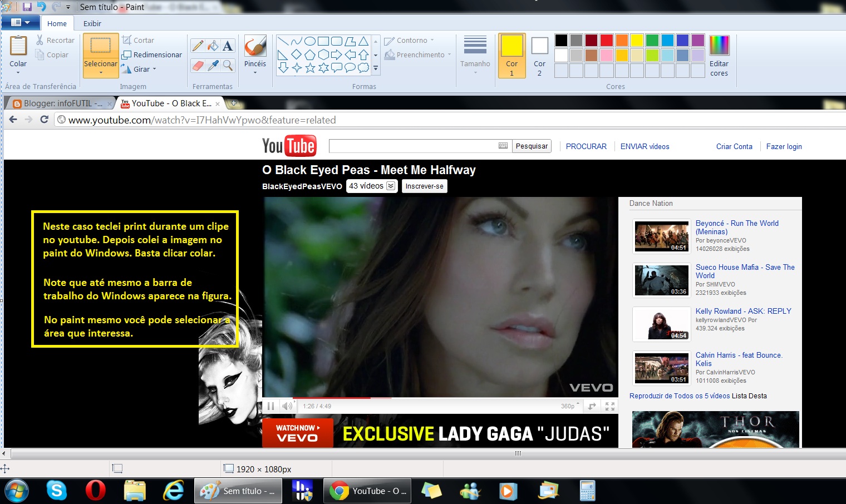The width and height of the screenshot is (846, 504).
Task: Switch to the Exibir ribbon tab
Action: pyautogui.click(x=92, y=23)
